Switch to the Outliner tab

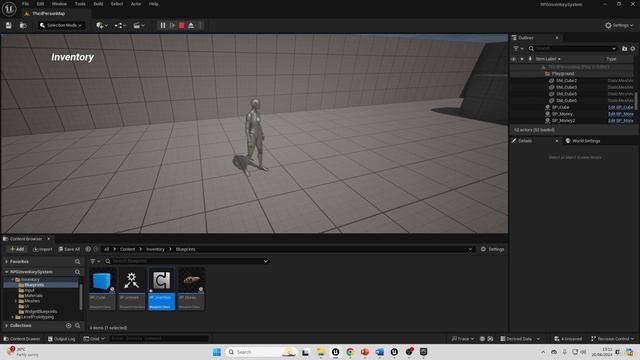click(x=526, y=38)
